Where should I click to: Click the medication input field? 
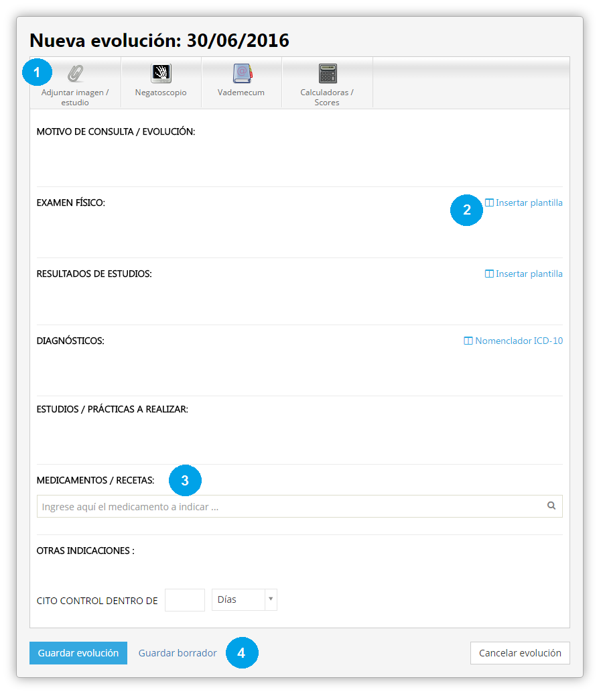(x=299, y=506)
